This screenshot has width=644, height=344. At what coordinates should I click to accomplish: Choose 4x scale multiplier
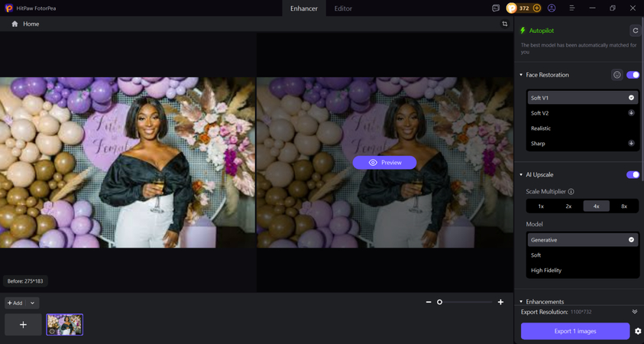597,206
